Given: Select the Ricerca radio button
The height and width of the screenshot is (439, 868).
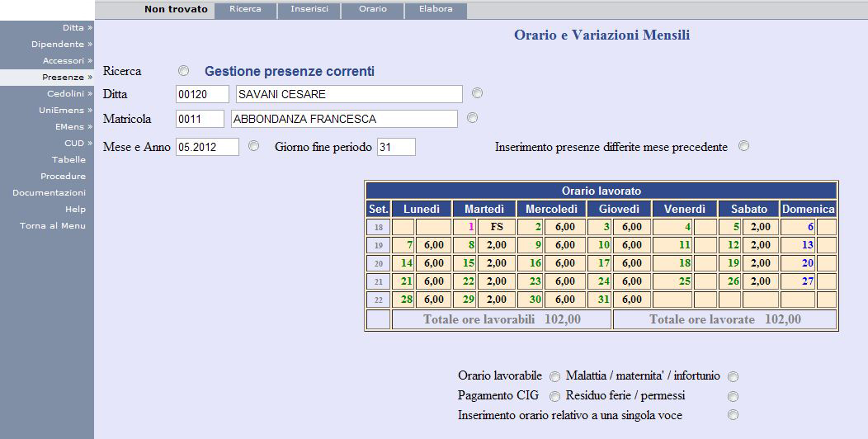Looking at the screenshot, I should (x=183, y=71).
